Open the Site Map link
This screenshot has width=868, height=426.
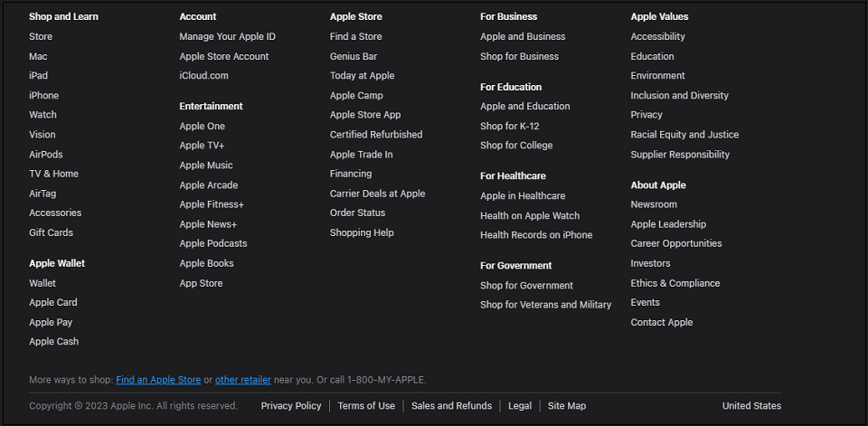(566, 406)
